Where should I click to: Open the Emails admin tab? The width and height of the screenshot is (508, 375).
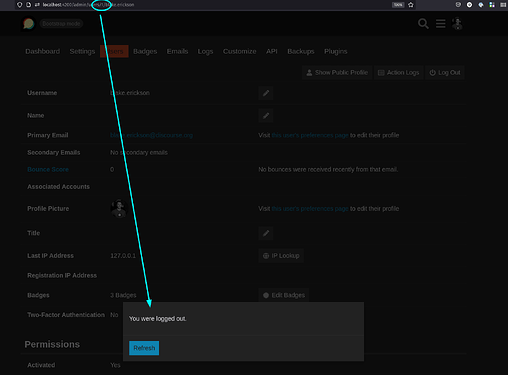177,51
